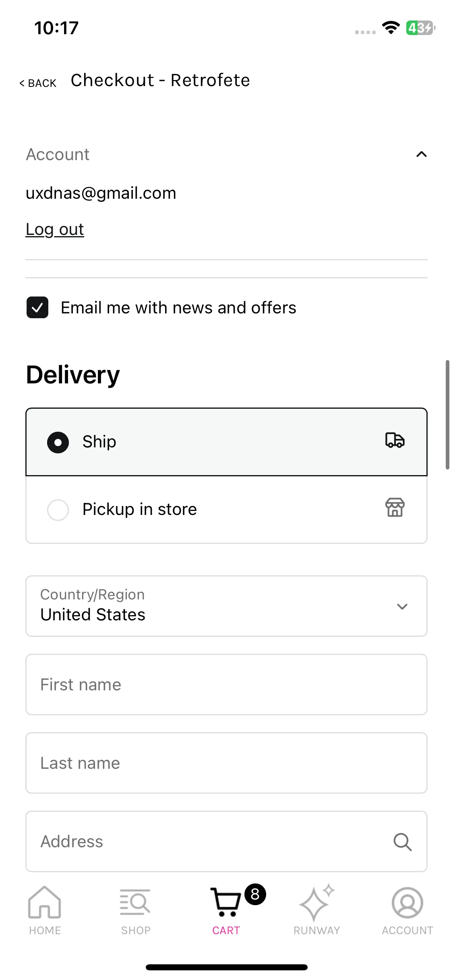
Task: Focus the Last name field
Action: coord(226,763)
